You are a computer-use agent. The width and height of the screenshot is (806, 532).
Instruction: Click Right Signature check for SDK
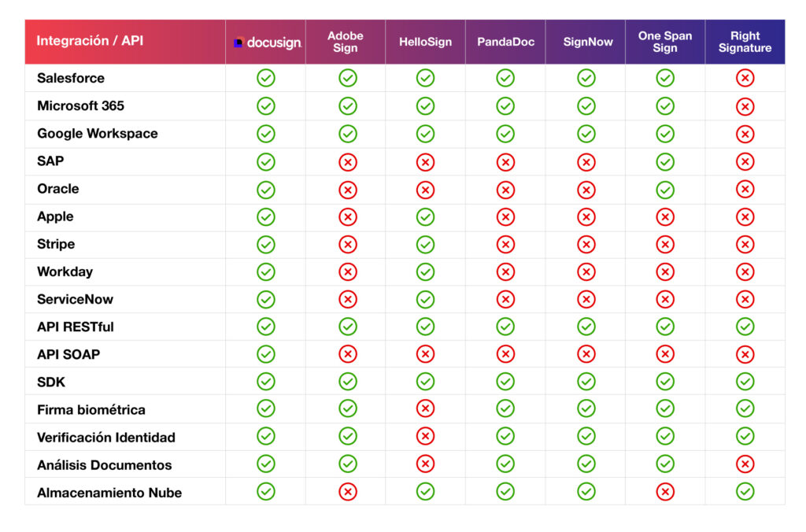coord(745,382)
